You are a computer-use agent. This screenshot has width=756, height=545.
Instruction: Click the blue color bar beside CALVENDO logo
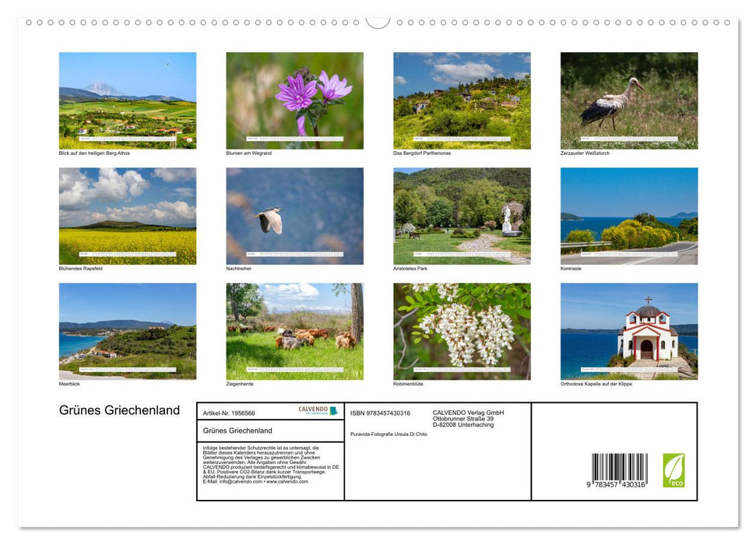[x=332, y=411]
